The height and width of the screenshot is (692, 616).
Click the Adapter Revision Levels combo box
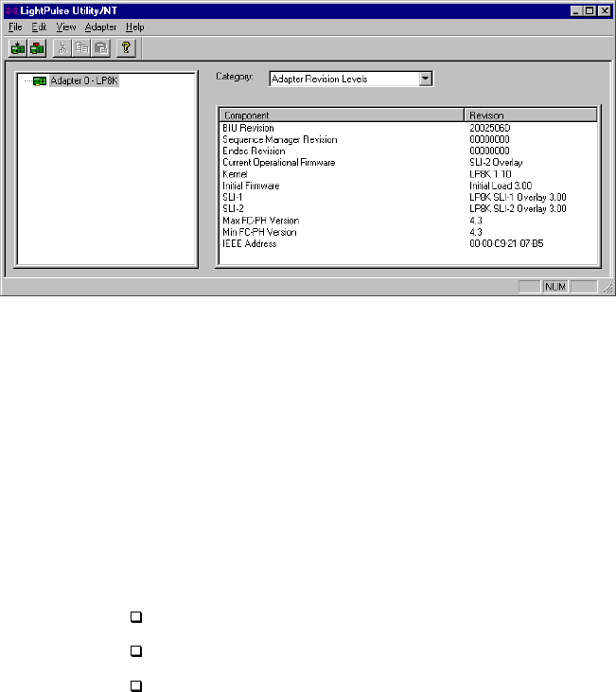351,79
